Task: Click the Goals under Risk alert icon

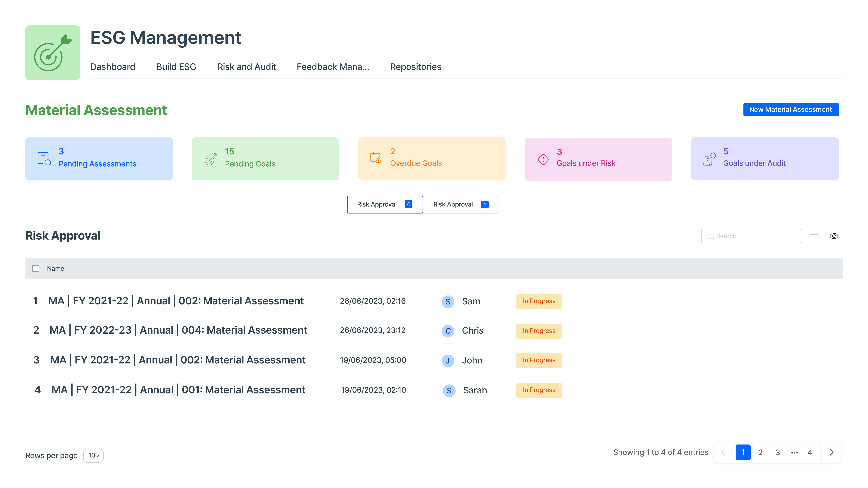Action: pos(543,159)
